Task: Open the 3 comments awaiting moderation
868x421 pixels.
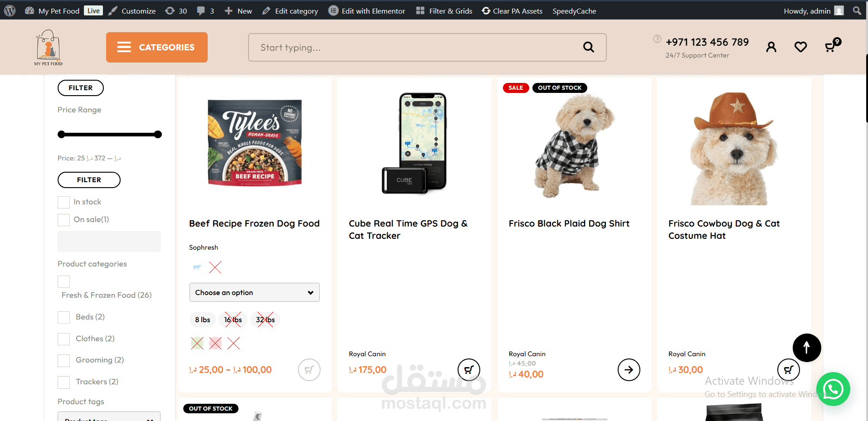Action: (205, 11)
